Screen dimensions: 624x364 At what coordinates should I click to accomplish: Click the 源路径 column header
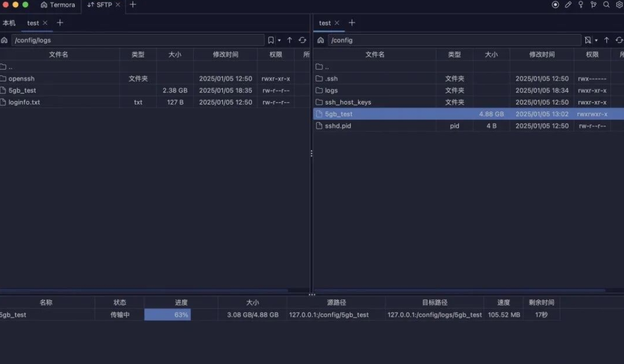click(x=336, y=302)
